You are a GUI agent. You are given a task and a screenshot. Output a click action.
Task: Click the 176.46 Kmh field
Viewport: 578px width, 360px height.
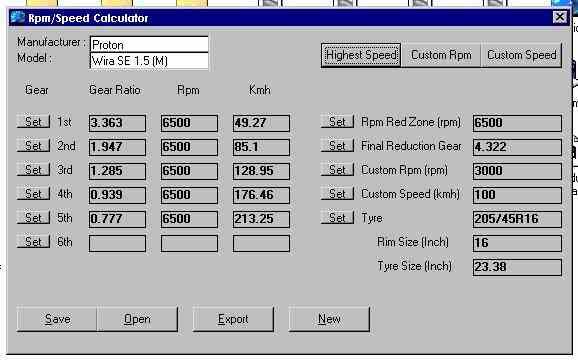pos(261,195)
